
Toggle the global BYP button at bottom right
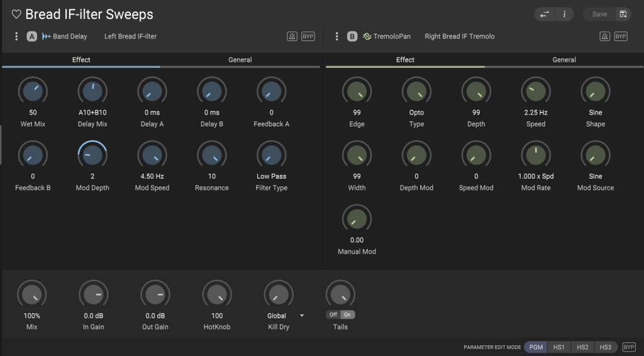click(x=629, y=347)
